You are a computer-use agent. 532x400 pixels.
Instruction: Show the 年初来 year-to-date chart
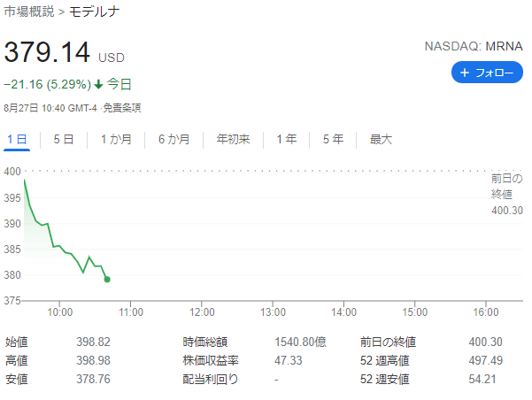coord(233,140)
